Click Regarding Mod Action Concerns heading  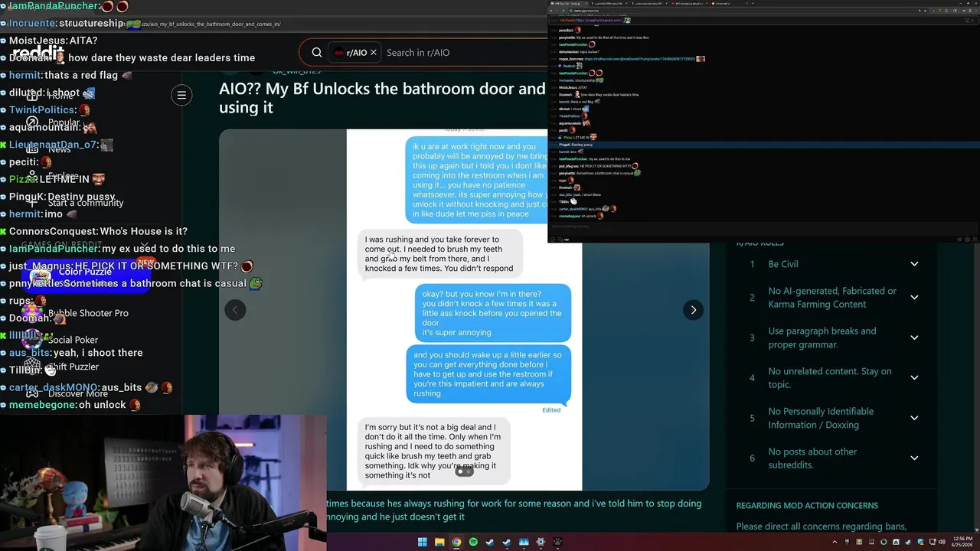pos(807,505)
